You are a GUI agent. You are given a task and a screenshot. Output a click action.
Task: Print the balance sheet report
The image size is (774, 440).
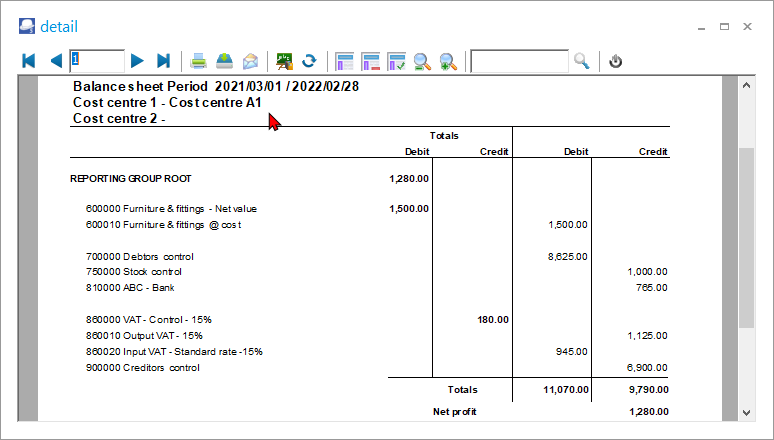coord(199,61)
